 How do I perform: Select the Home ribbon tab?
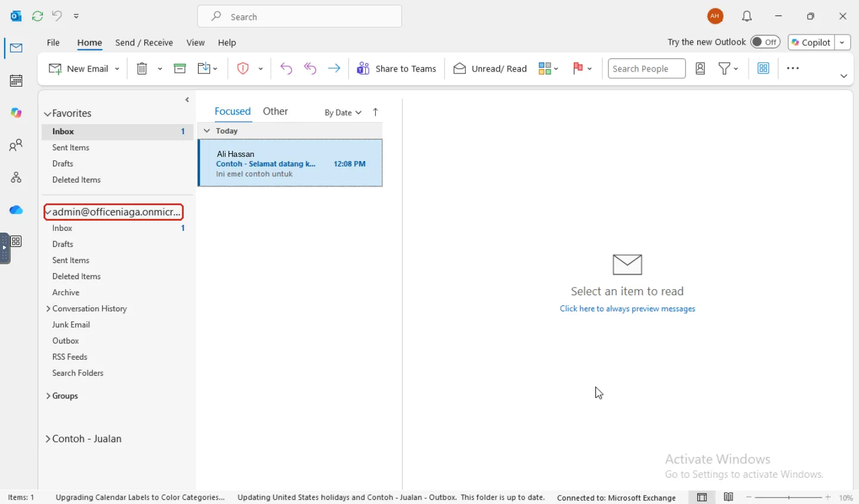[89, 43]
